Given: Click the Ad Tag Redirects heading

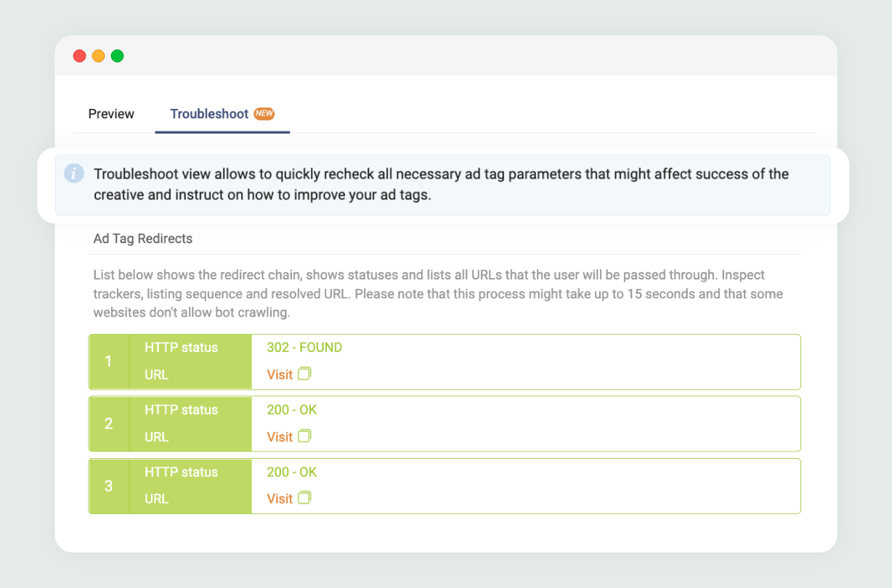Looking at the screenshot, I should (x=143, y=238).
